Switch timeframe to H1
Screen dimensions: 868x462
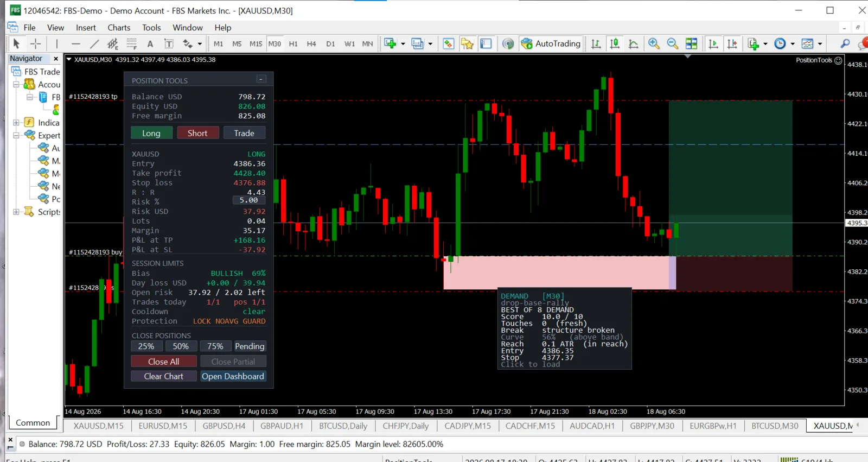[x=293, y=43]
